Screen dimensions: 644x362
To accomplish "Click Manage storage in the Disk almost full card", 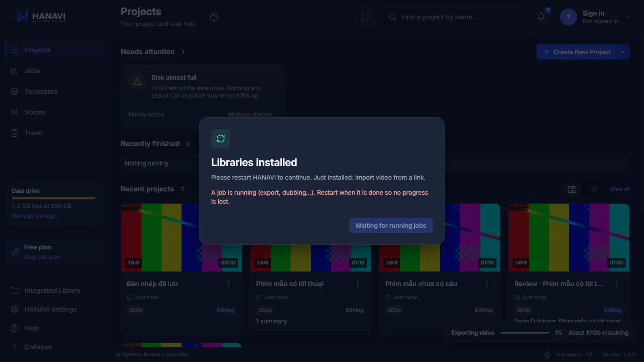I will click(250, 115).
